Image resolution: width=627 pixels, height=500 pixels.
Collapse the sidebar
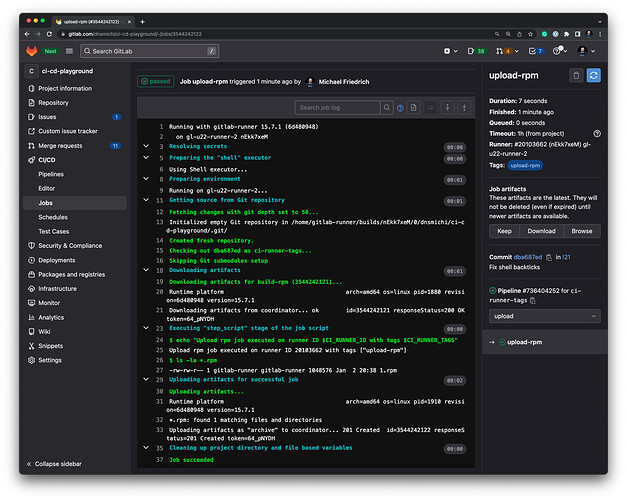pyautogui.click(x=54, y=464)
